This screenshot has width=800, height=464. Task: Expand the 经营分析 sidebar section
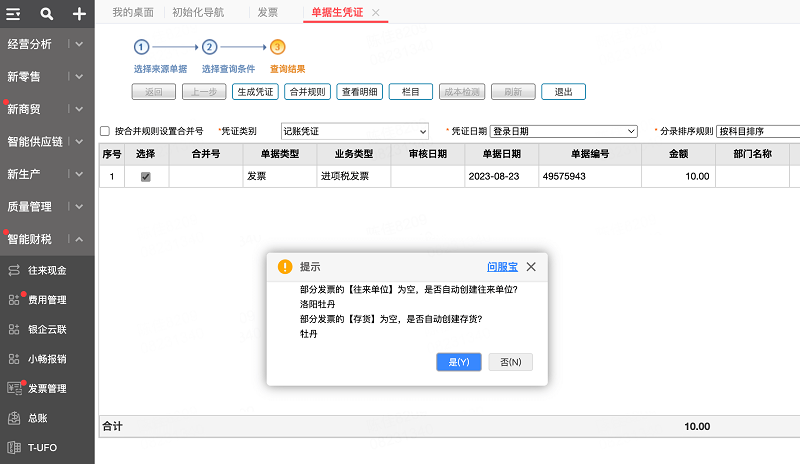click(79, 44)
